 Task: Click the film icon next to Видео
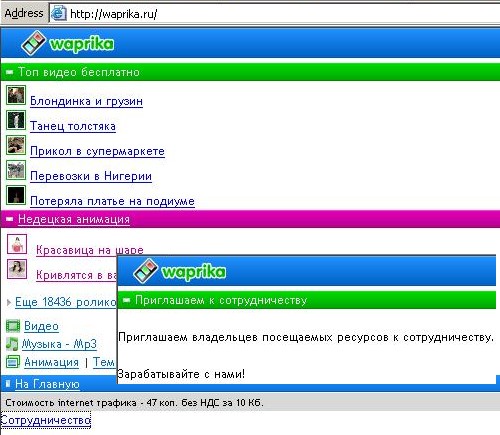[x=13, y=326]
